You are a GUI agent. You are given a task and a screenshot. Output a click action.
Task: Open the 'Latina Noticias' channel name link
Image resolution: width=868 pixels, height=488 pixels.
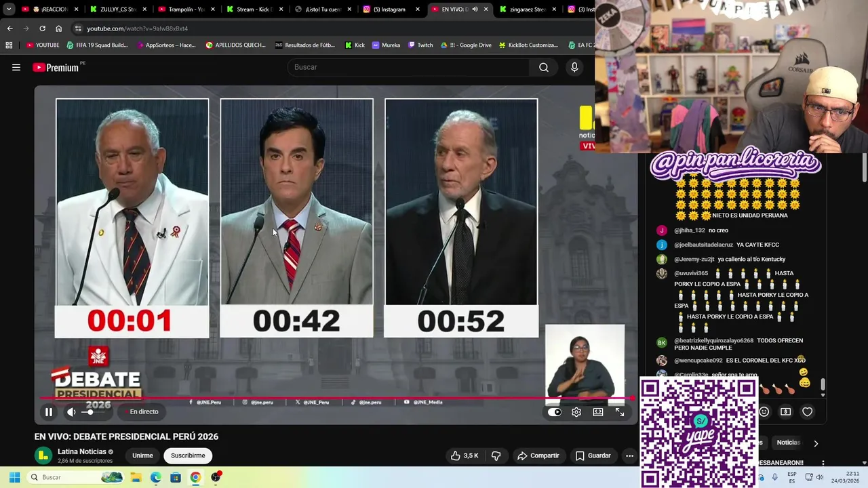click(x=82, y=451)
